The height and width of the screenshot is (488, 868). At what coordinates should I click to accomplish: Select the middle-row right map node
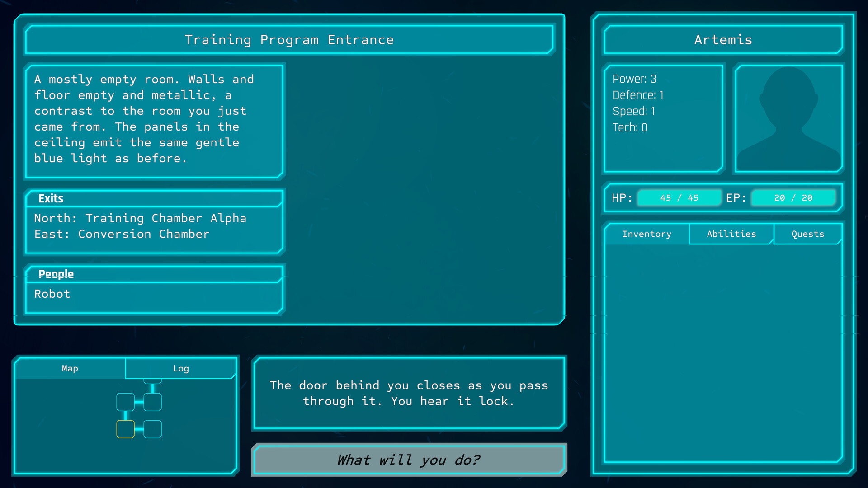152,402
